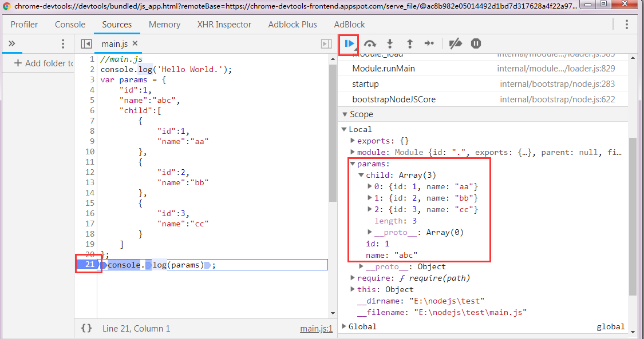Enable pause on exceptions
644x339 pixels.
tap(476, 43)
